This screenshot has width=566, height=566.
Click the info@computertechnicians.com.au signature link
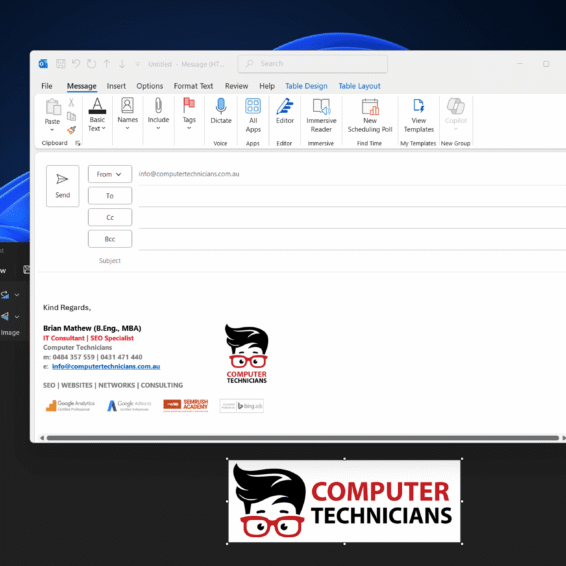[x=106, y=366]
